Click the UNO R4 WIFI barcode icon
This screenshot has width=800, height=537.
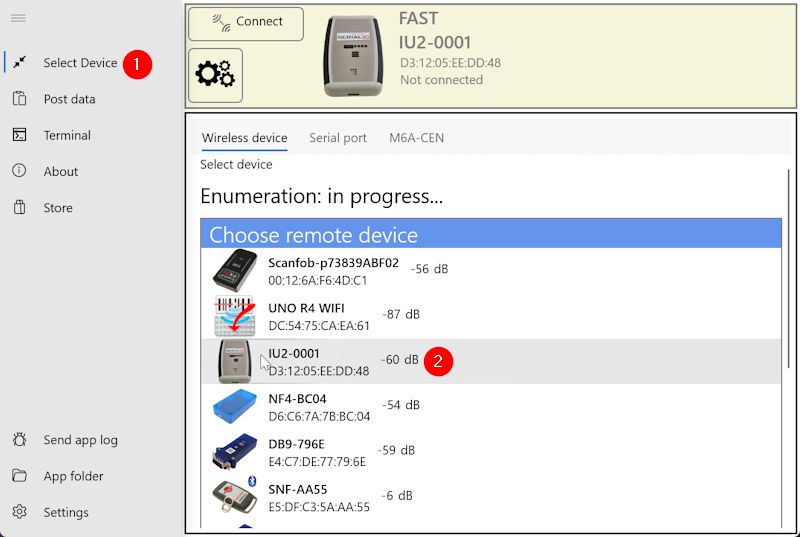click(x=235, y=316)
